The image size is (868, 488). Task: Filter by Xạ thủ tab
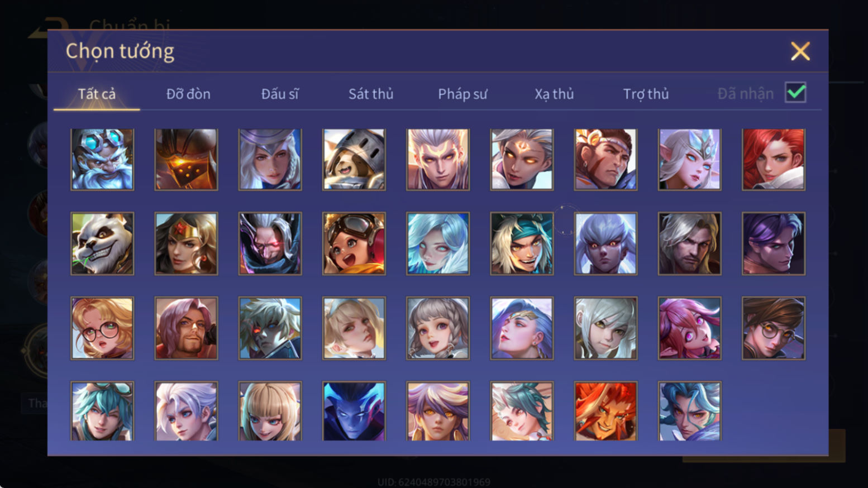pyautogui.click(x=554, y=94)
